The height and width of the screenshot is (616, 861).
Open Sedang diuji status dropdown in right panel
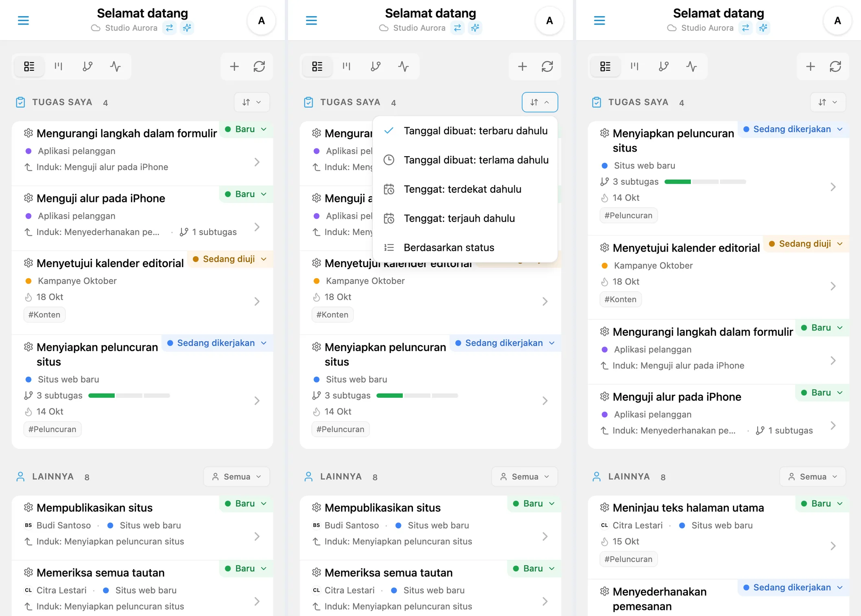tap(806, 244)
